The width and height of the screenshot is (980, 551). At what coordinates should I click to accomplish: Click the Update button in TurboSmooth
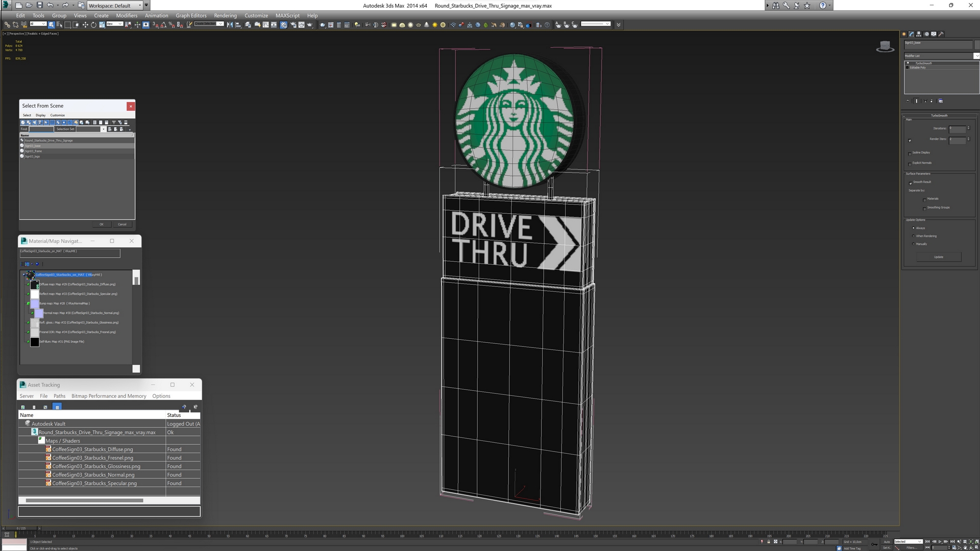tap(939, 257)
